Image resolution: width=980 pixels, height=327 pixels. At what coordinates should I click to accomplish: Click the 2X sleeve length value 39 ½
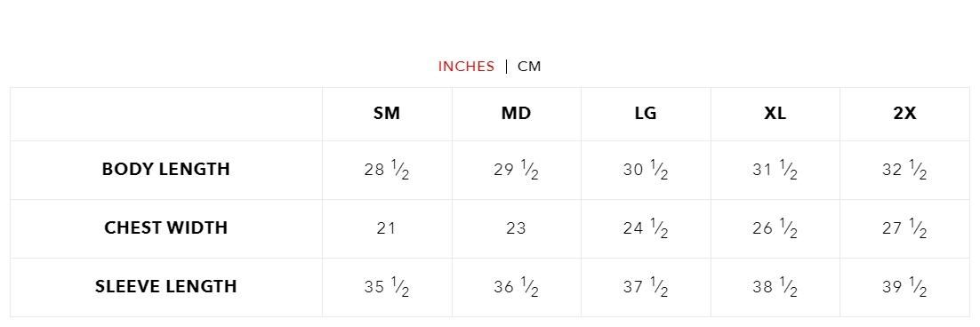[x=904, y=286]
